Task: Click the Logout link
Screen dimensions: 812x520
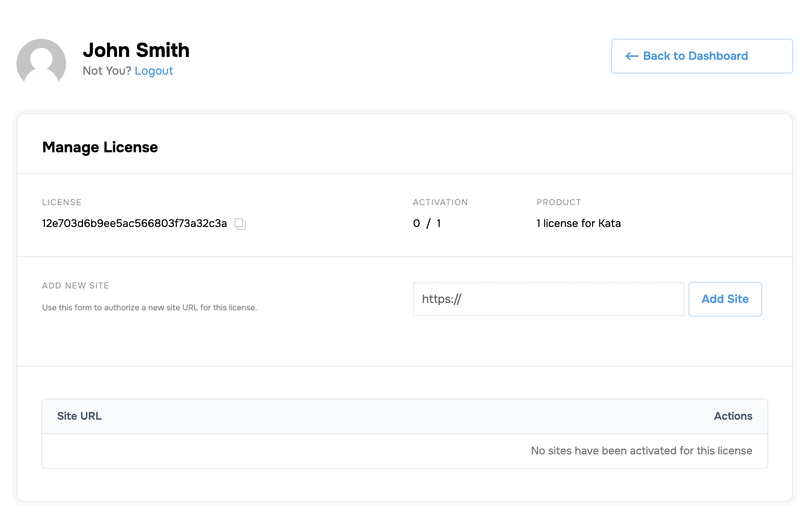Action: coord(154,71)
